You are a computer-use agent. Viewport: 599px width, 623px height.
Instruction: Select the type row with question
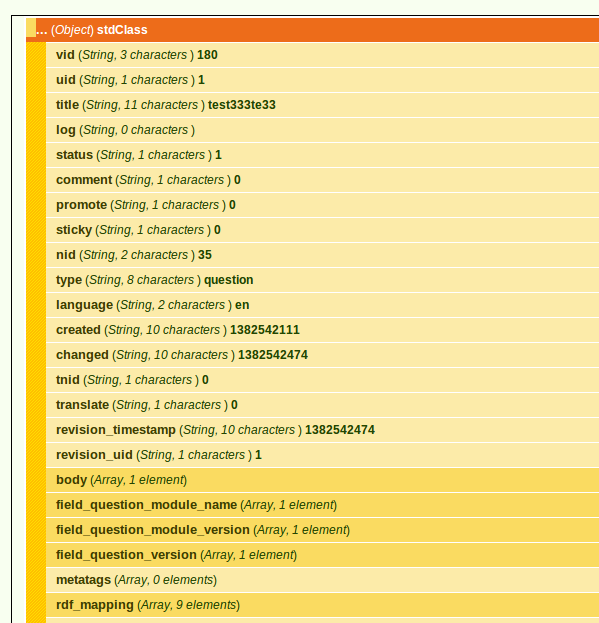[323, 280]
